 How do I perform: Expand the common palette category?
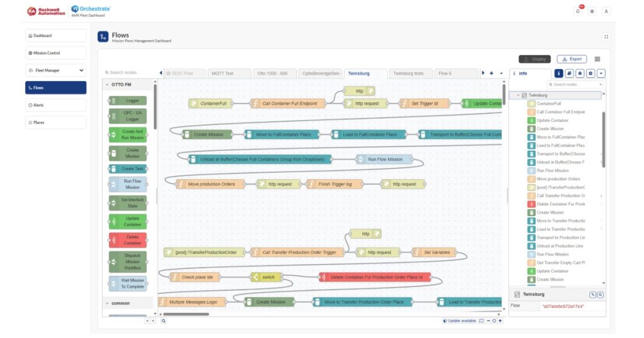pyautogui.click(x=107, y=303)
